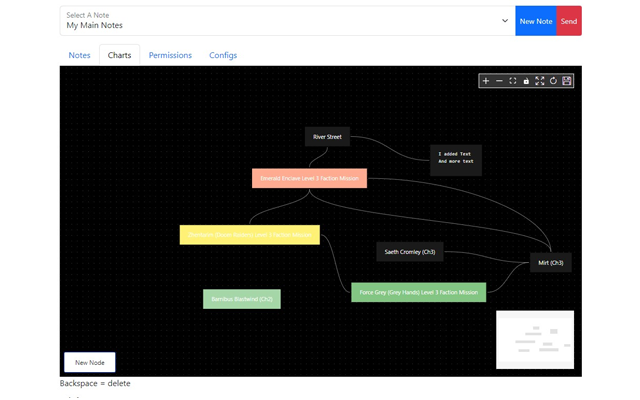
Task: Open the Permissions tab
Action: 170,55
